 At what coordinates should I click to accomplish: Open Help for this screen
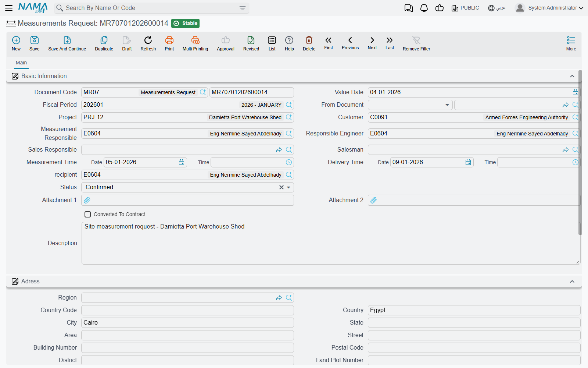pos(289,43)
